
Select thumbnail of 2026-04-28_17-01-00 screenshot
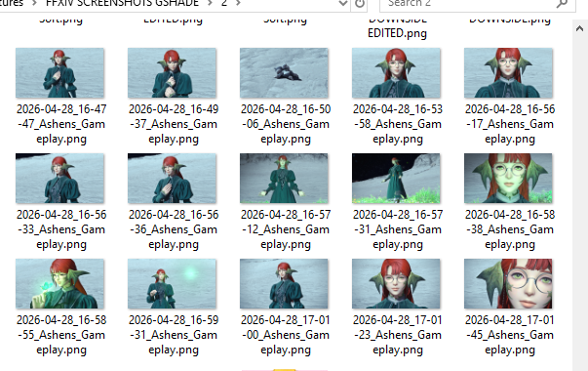pos(285,284)
